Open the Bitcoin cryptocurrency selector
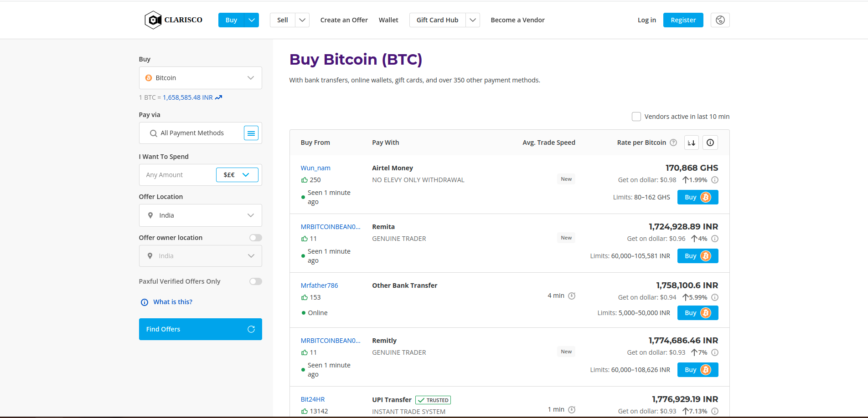Screen dimensions: 868x418 click(x=201, y=78)
